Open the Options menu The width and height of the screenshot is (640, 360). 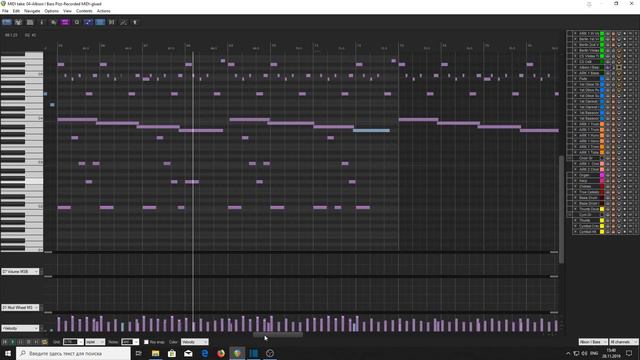click(x=51, y=11)
